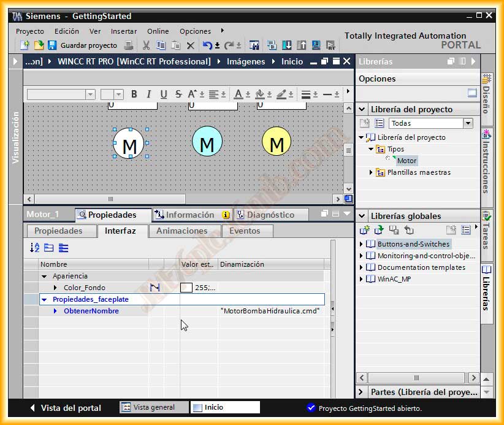The image size is (504, 425).
Task: Expand the Plantillas maestras folder
Action: [372, 172]
